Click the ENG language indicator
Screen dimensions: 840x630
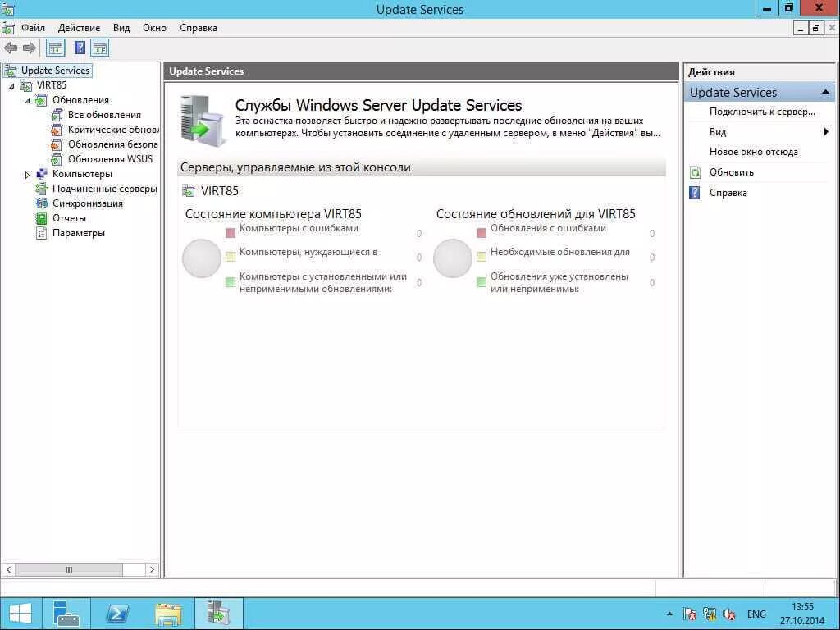point(756,614)
